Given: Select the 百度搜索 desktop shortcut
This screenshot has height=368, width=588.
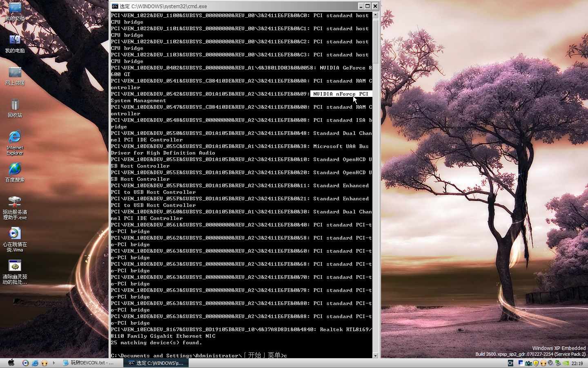Looking at the screenshot, I should pos(15,173).
